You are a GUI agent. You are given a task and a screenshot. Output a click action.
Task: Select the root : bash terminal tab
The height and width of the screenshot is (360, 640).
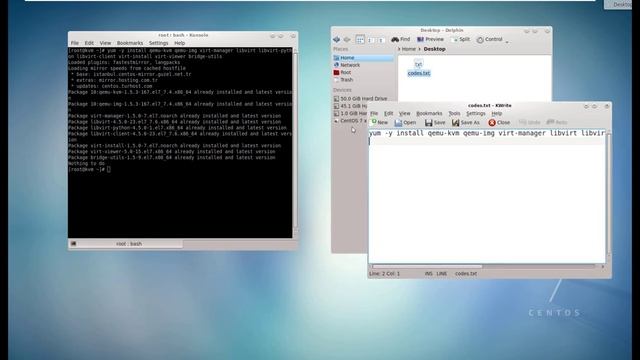click(126, 244)
